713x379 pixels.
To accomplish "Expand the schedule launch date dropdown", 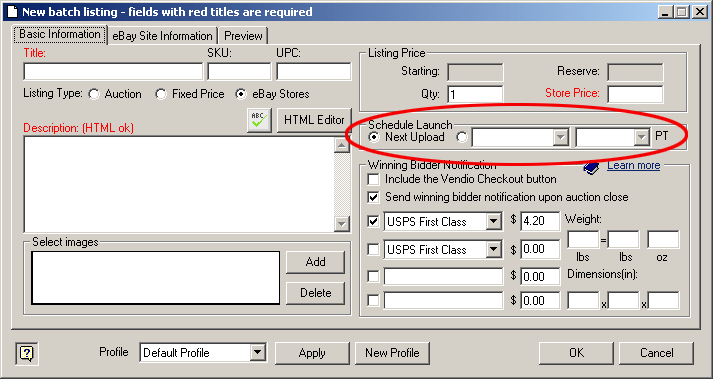I will click(561, 137).
